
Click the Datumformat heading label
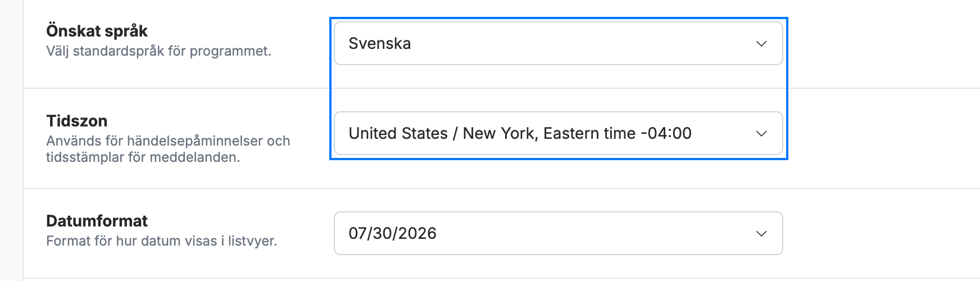coord(97,221)
